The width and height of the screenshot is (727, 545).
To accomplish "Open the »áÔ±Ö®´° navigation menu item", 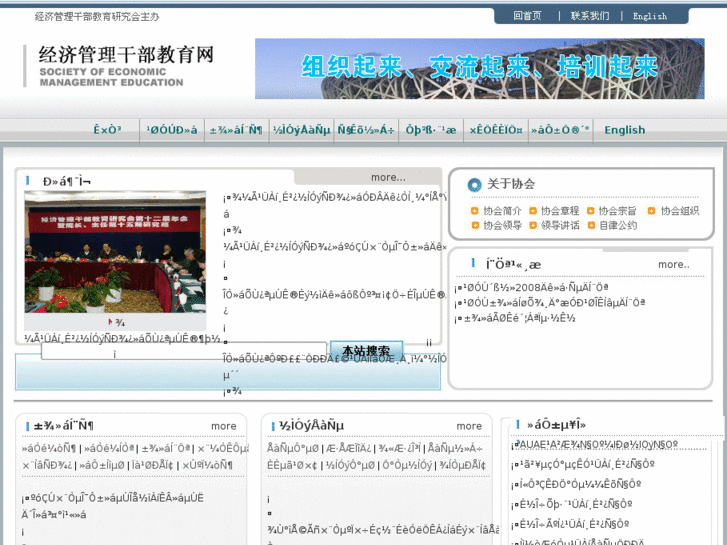I will pos(560,130).
